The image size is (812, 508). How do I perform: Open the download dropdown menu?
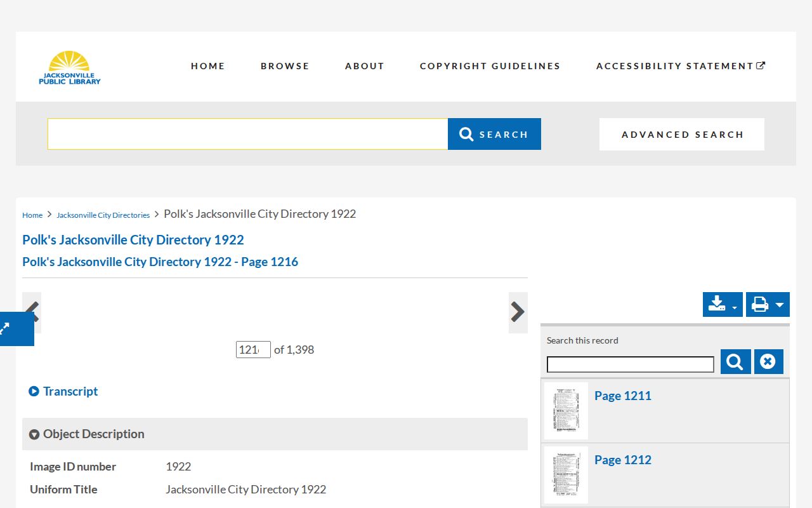pyautogui.click(x=723, y=305)
